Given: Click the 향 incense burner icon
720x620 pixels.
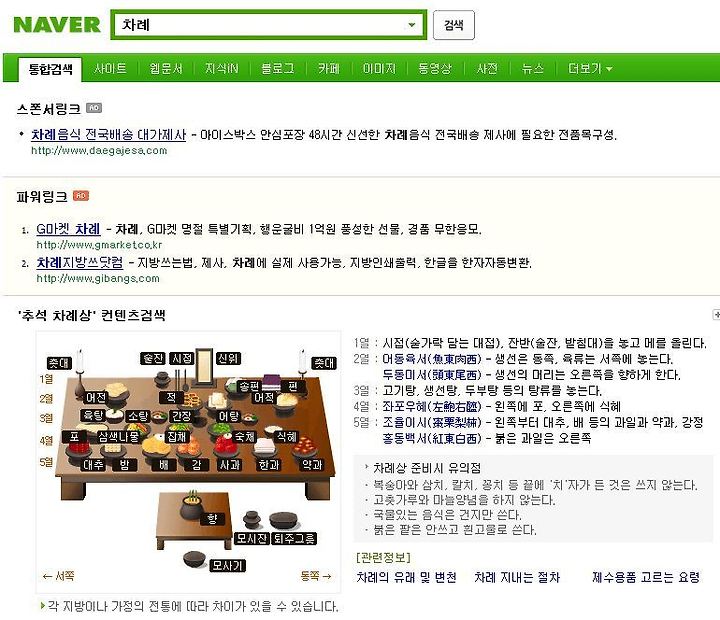Looking at the screenshot, I should pos(192,505).
